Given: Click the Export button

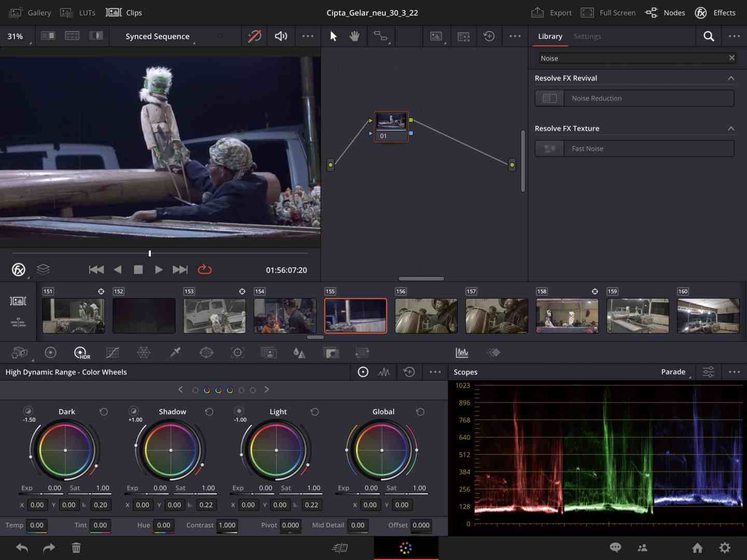Looking at the screenshot, I should [x=551, y=12].
